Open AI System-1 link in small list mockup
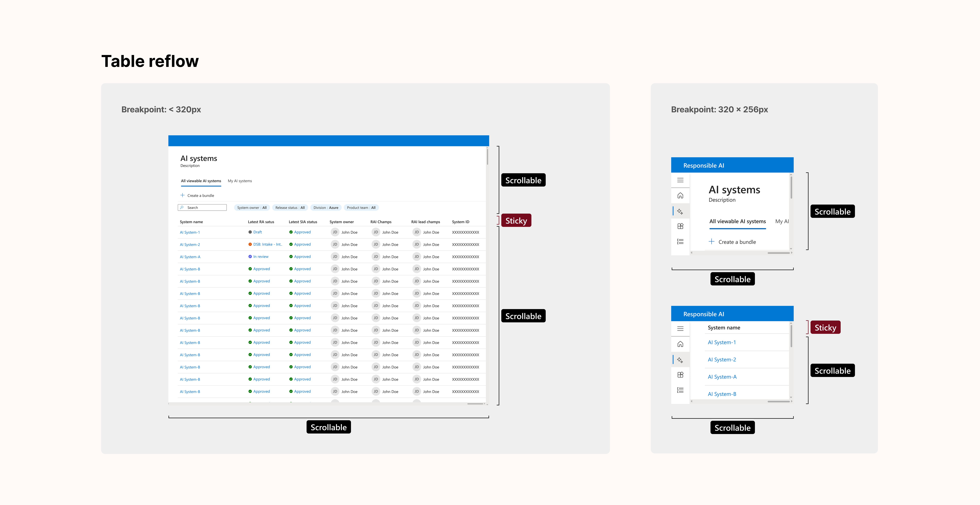 (722, 342)
